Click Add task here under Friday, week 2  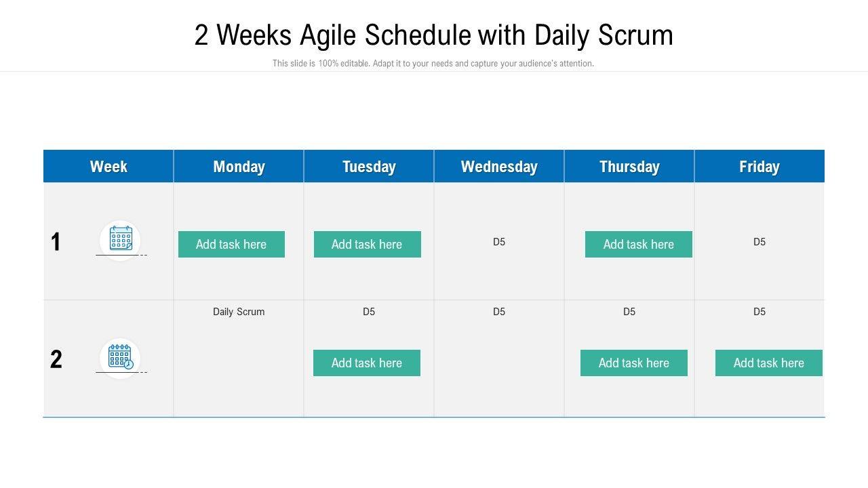pyautogui.click(x=768, y=363)
